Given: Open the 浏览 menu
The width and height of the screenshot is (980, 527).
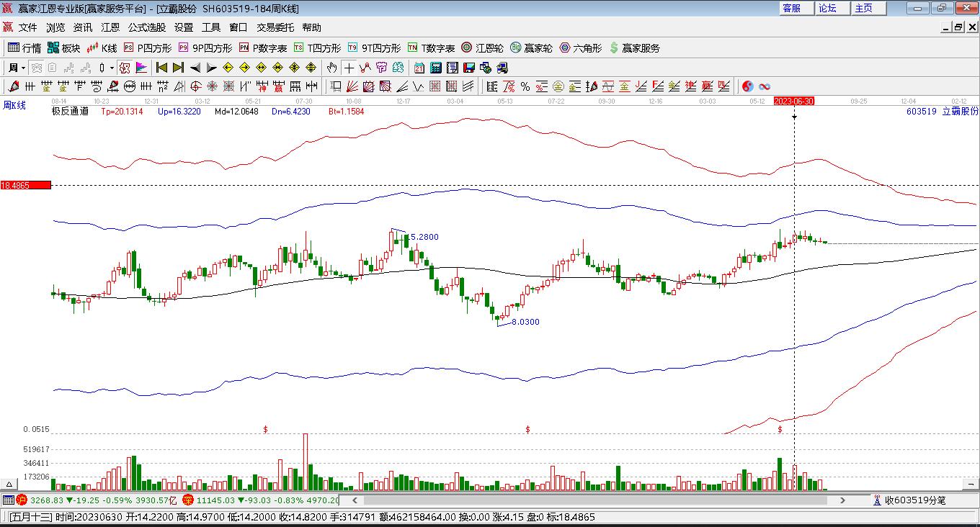Looking at the screenshot, I should pos(55,27).
